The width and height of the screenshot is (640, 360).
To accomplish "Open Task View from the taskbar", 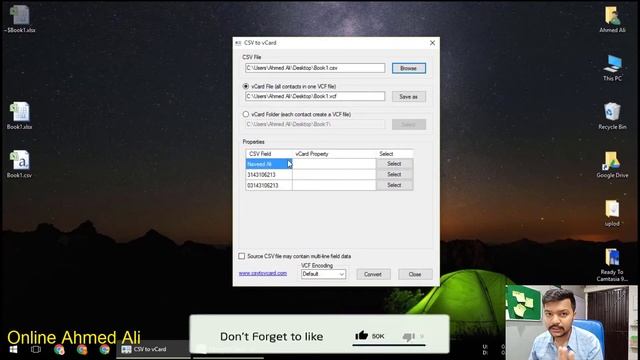I will [x=36, y=349].
